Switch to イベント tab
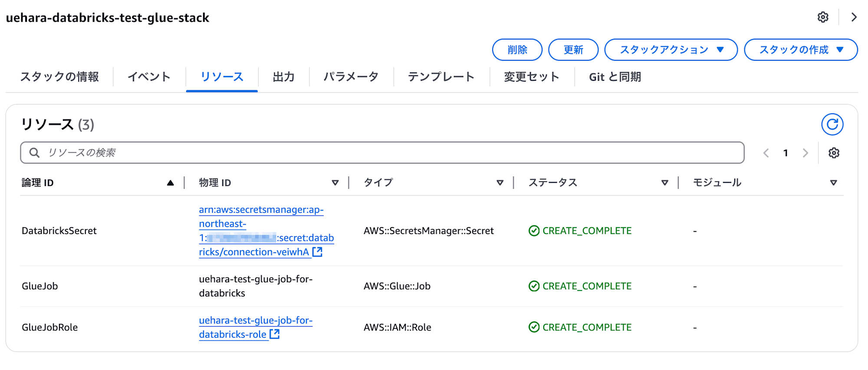 149,77
